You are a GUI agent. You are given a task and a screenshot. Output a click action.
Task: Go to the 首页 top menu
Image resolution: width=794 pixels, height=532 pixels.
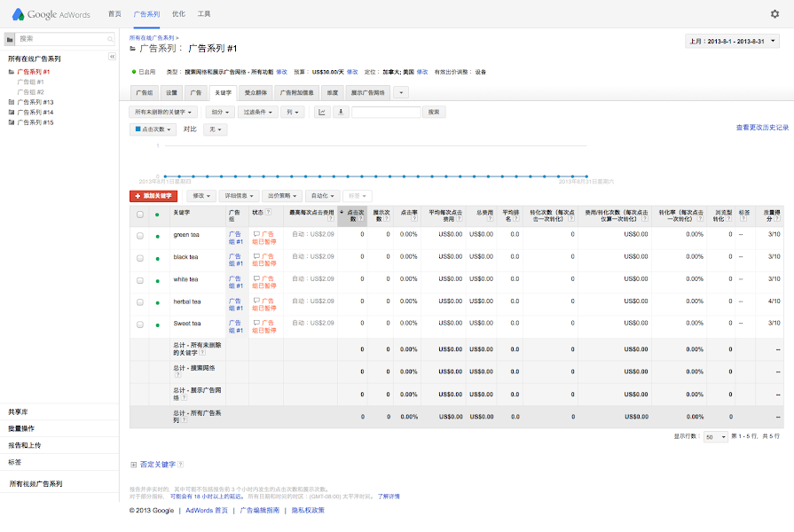[x=115, y=14]
